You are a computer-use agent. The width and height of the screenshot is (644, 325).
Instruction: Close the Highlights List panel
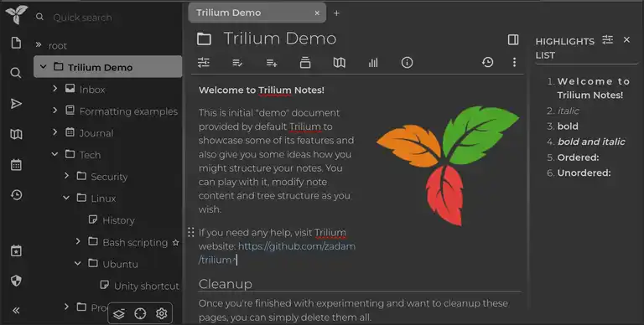626,40
